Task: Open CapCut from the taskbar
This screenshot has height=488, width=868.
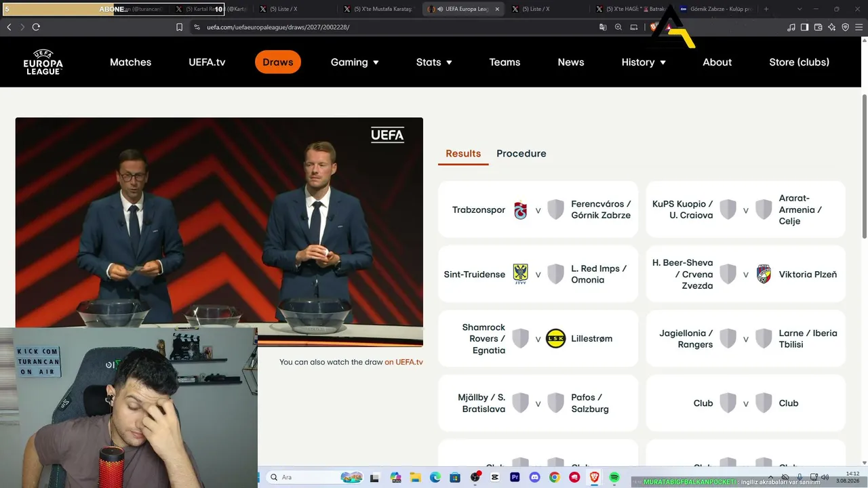Action: [x=495, y=477]
